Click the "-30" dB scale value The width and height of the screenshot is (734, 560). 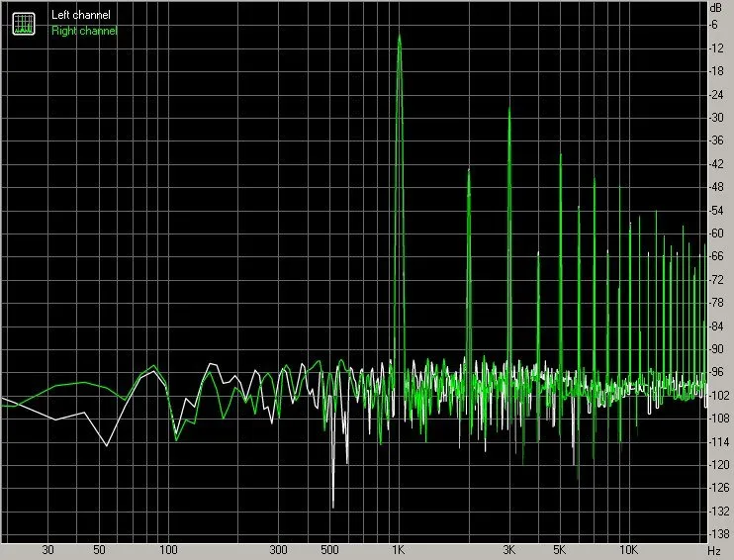(716, 118)
